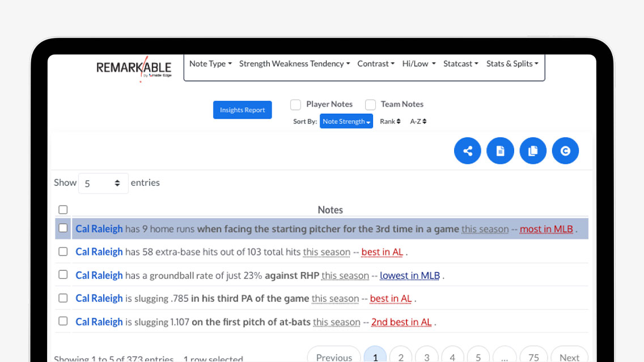
Task: Open the Stats & Splits menu
Action: pyautogui.click(x=512, y=64)
